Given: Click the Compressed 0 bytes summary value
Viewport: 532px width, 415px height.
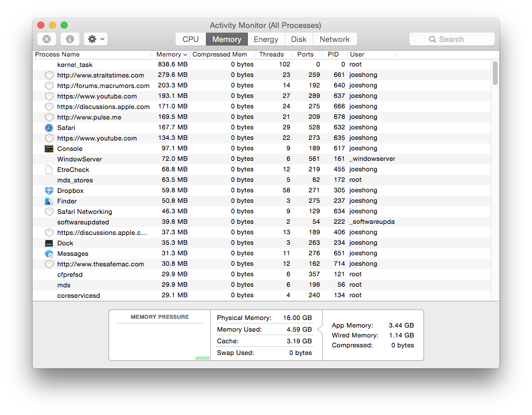Looking at the screenshot, I should pyautogui.click(x=402, y=345).
